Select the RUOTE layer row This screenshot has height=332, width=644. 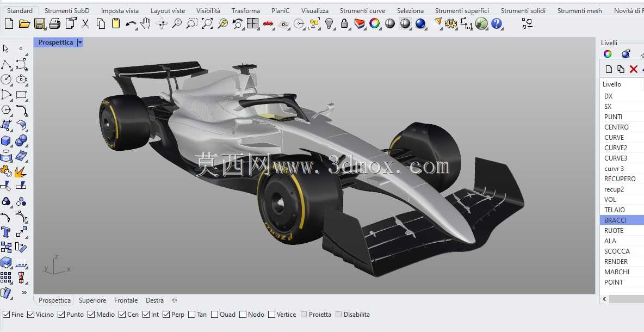pos(622,231)
